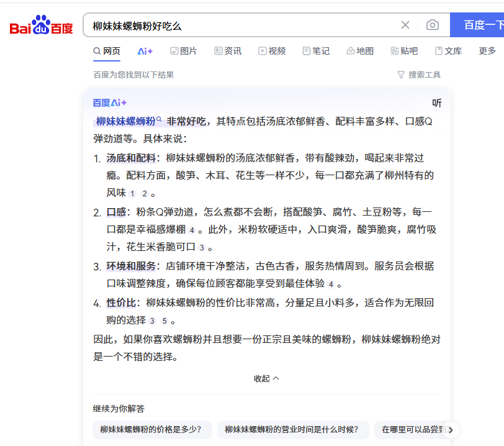Open the 图片 tab
Screen dimensions: 504x446
[184, 51]
